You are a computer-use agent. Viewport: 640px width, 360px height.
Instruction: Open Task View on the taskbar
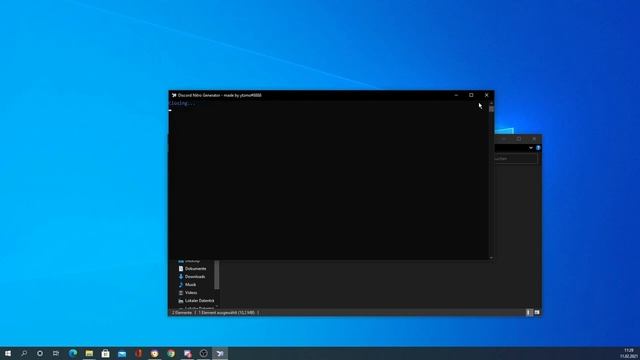point(56,353)
